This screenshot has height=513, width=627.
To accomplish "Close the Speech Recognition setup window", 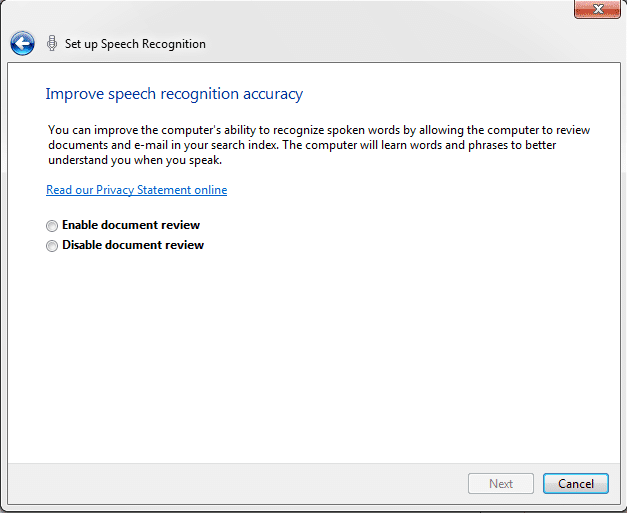I will click(597, 9).
